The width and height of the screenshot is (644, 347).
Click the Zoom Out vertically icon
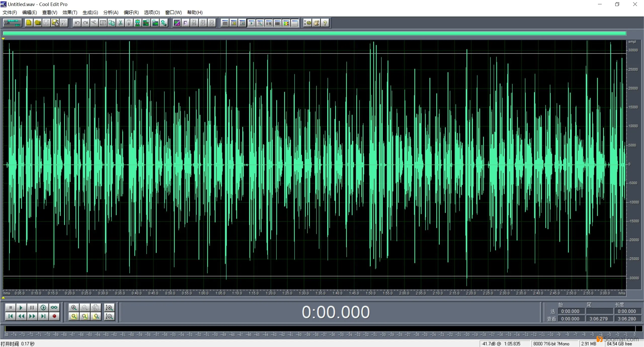[109, 316]
